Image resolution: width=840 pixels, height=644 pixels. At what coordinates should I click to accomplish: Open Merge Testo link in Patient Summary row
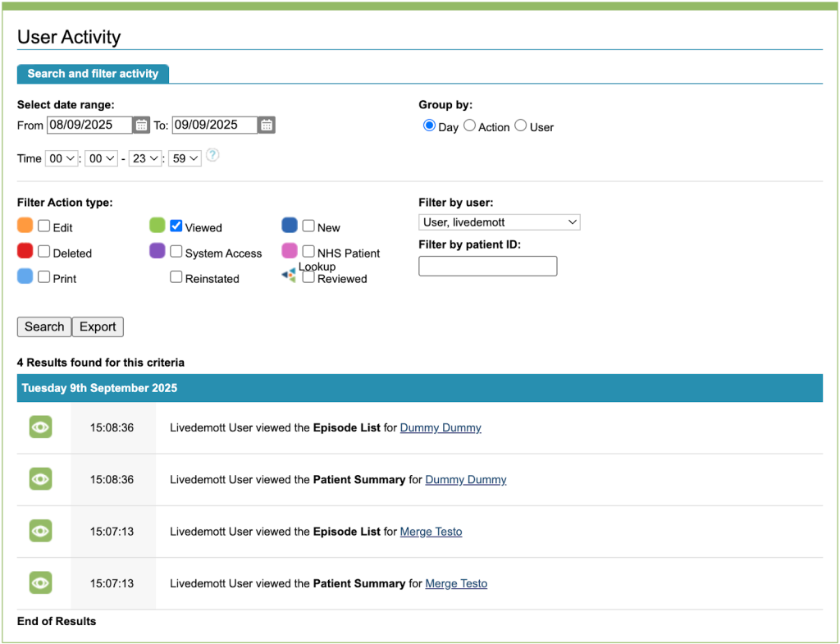456,584
